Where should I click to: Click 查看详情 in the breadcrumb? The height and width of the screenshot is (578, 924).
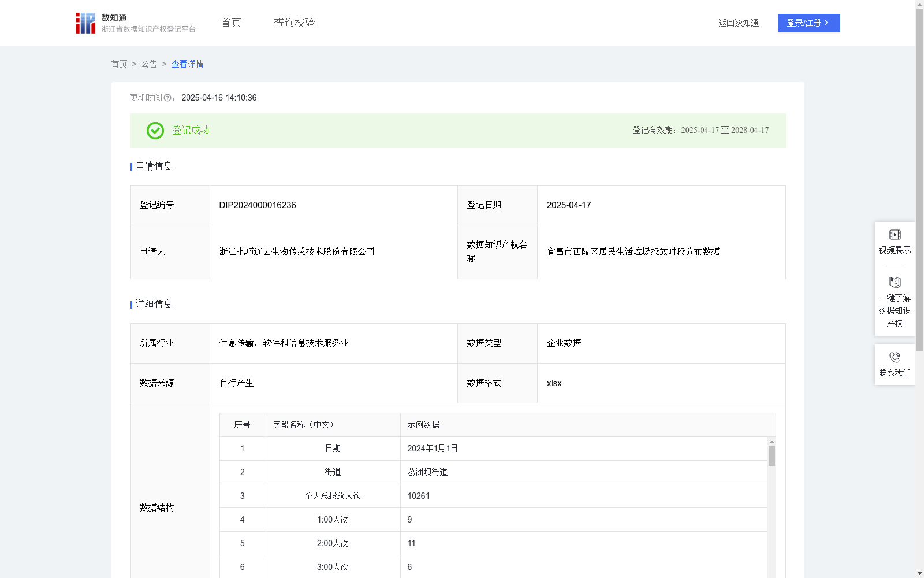(x=187, y=64)
